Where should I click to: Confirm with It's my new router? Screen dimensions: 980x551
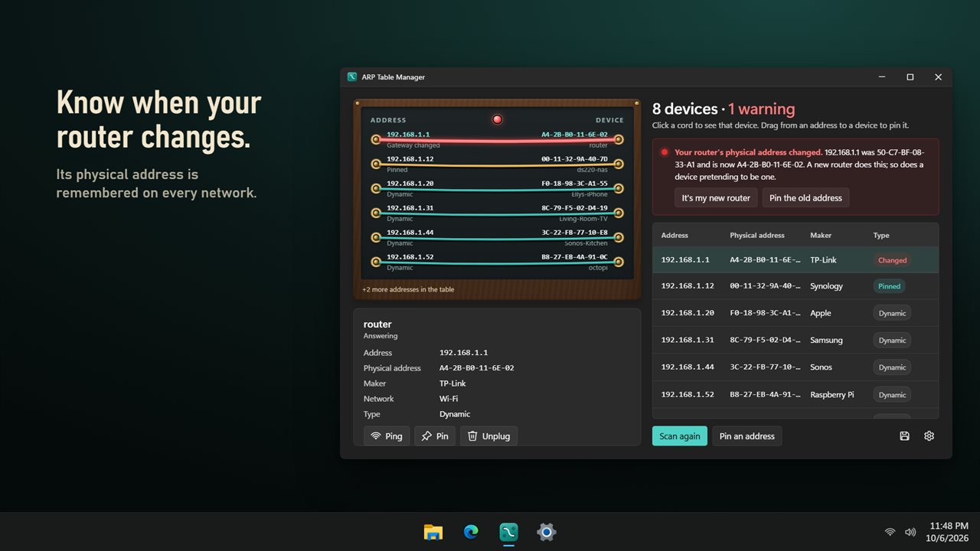point(716,197)
